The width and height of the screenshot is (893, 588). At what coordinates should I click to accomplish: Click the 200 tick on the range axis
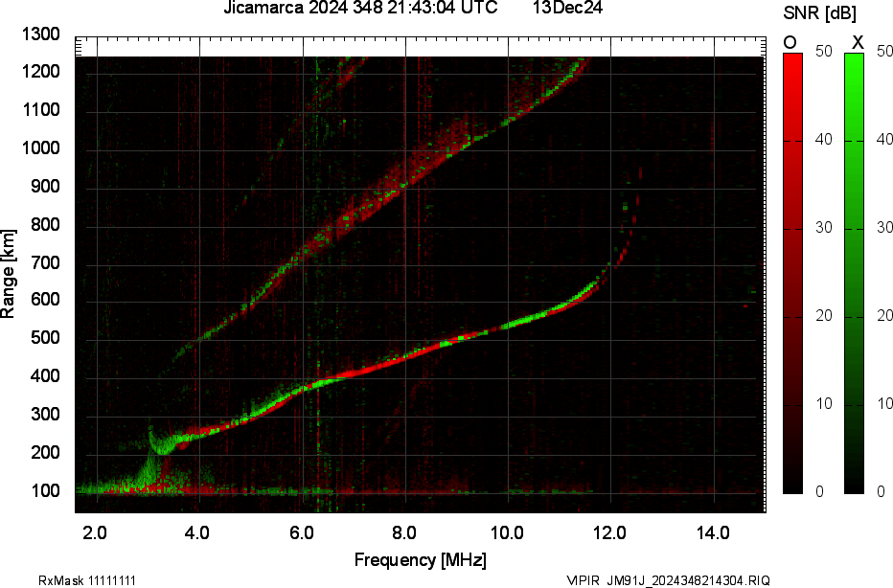45,452
